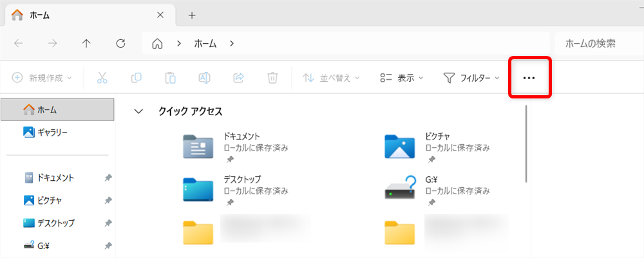The height and width of the screenshot is (258, 644).
Task: Click pin icon next to sidebar G:¥
Action: 108,246
